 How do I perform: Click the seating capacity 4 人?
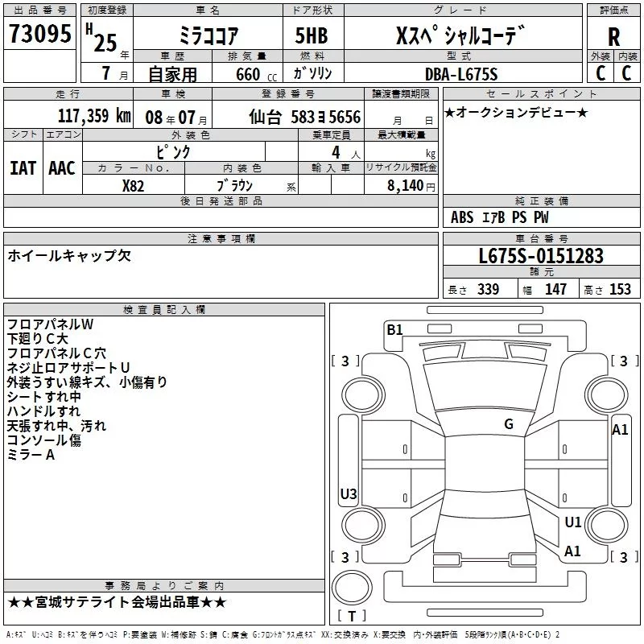click(x=345, y=152)
